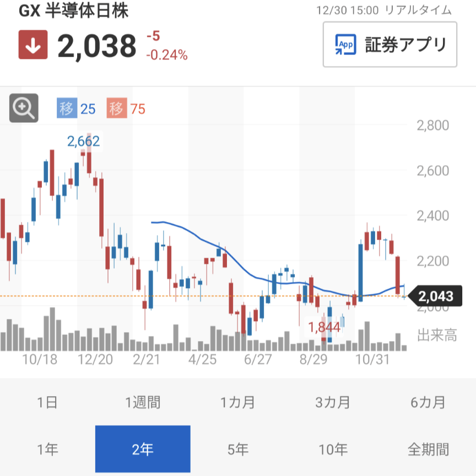Select the highlighted 2年 range tab
476x476 pixels.
pyautogui.click(x=143, y=450)
